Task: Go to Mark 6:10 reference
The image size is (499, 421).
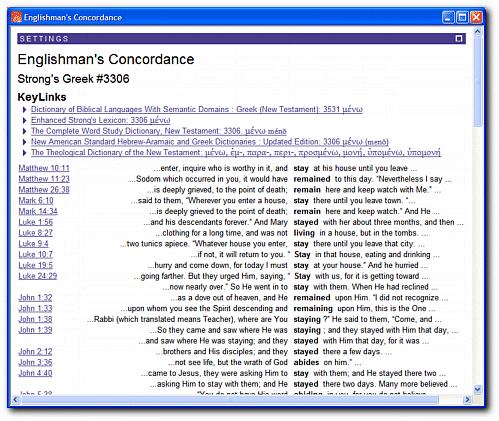Action: pyautogui.click(x=36, y=201)
